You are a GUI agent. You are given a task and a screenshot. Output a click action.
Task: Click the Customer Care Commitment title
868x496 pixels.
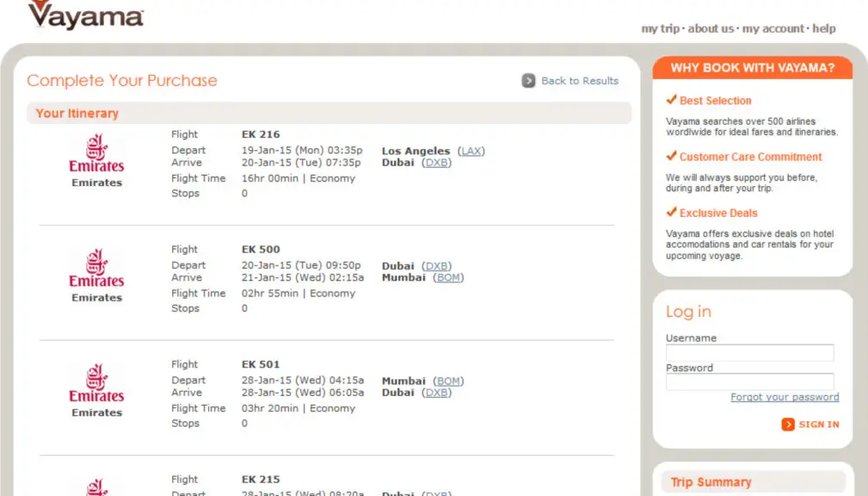[x=751, y=157]
